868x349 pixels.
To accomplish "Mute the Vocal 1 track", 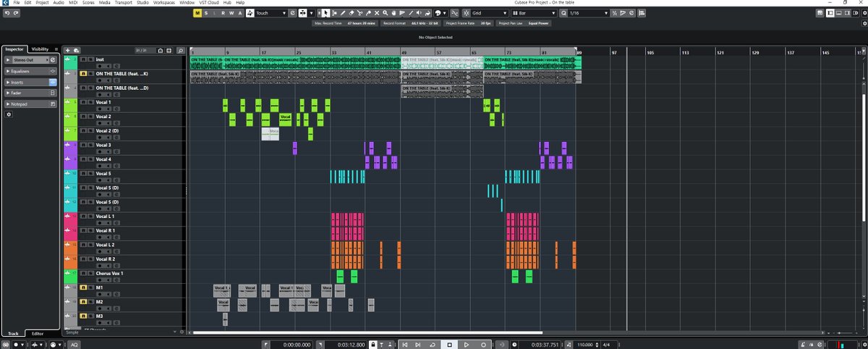I will point(83,102).
